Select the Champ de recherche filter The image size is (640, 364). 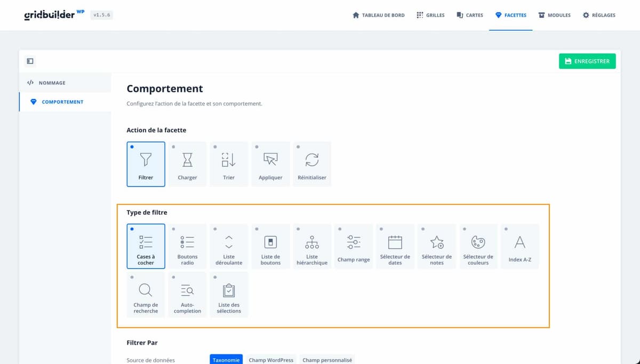(146, 294)
